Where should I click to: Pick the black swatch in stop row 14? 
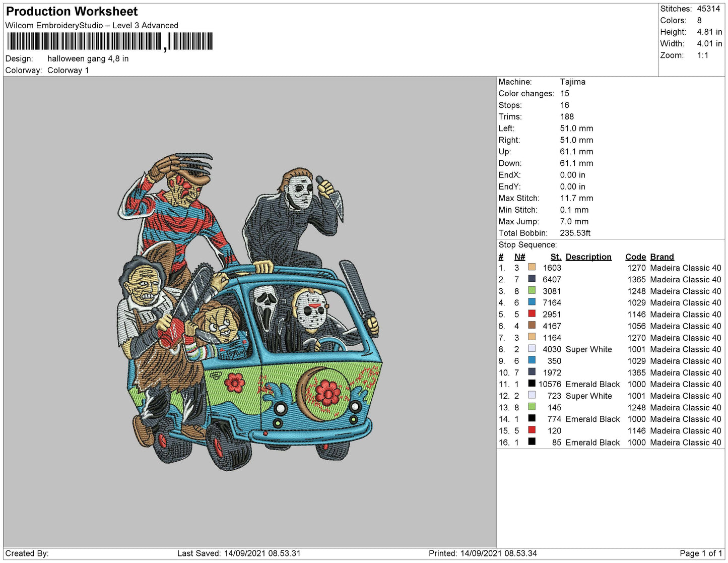pyautogui.click(x=532, y=418)
